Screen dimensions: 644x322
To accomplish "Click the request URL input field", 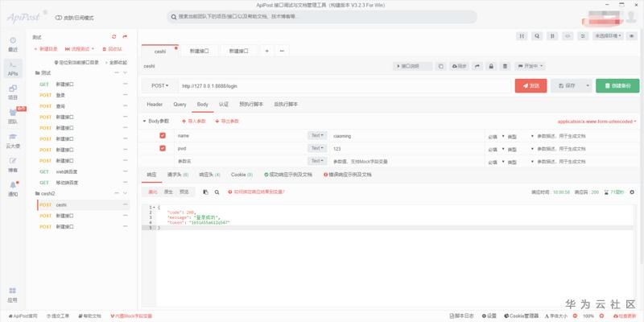I will (x=345, y=86).
